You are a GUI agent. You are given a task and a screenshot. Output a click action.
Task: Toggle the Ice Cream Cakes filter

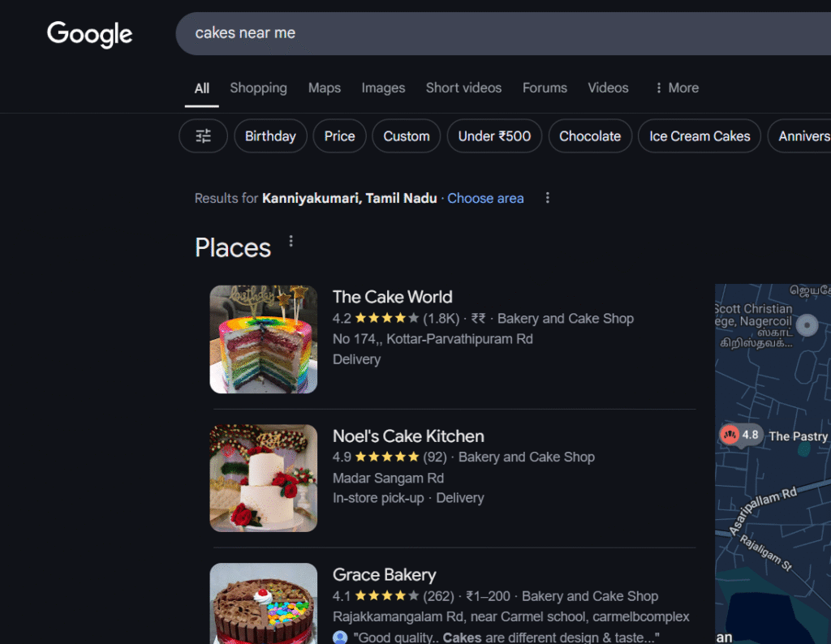click(699, 135)
